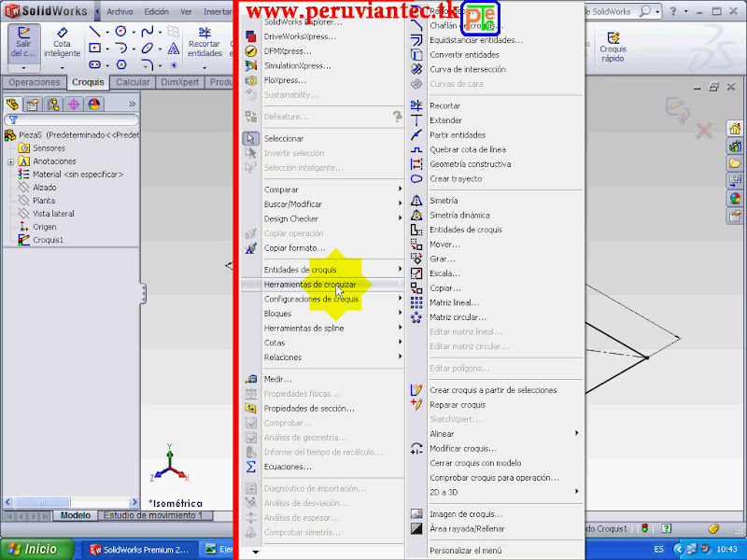Click the filter icon in tree search
747x560 pixels.
click(13, 119)
